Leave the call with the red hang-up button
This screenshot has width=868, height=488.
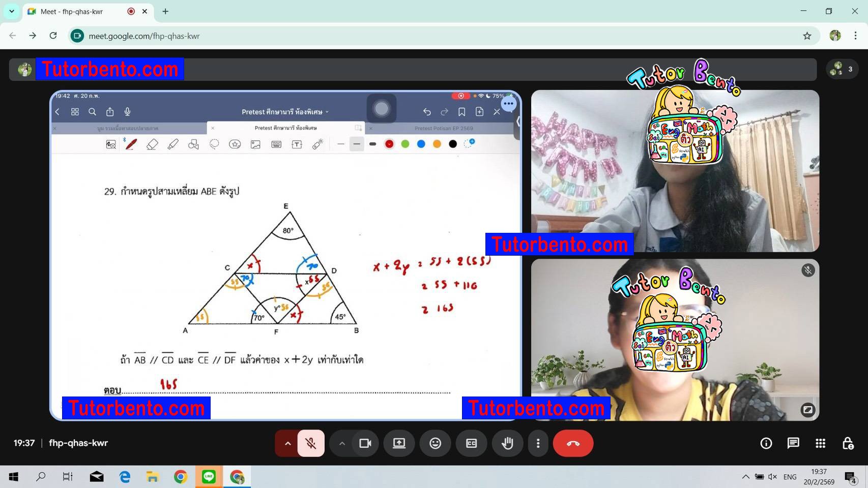click(572, 443)
